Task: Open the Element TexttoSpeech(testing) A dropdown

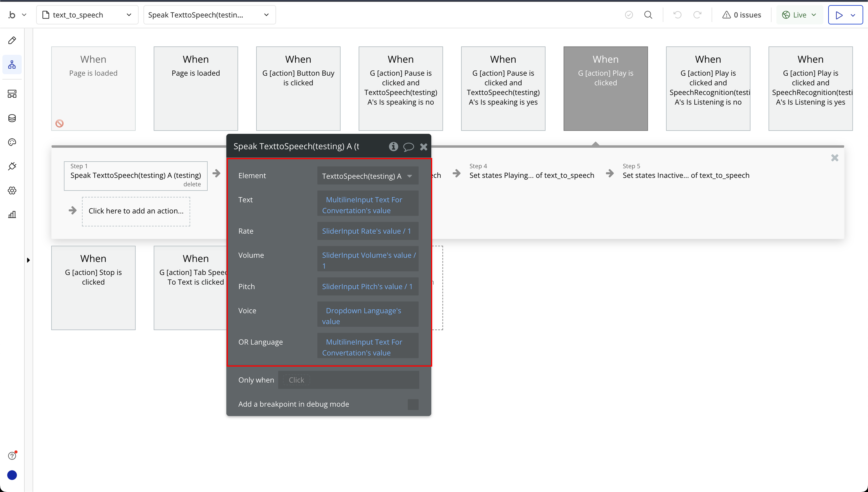Action: click(x=367, y=176)
